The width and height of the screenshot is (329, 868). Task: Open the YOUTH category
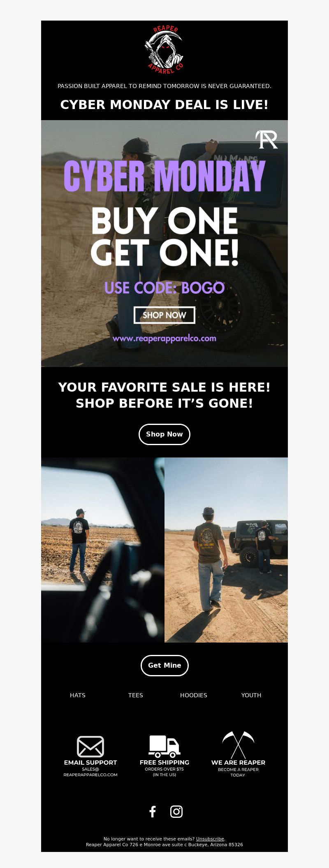point(251,695)
